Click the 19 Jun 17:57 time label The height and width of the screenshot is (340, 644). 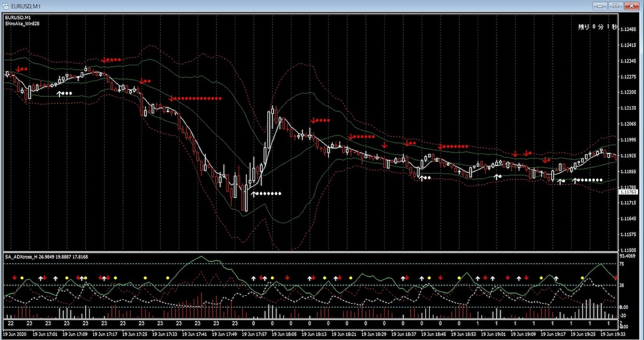click(254, 334)
